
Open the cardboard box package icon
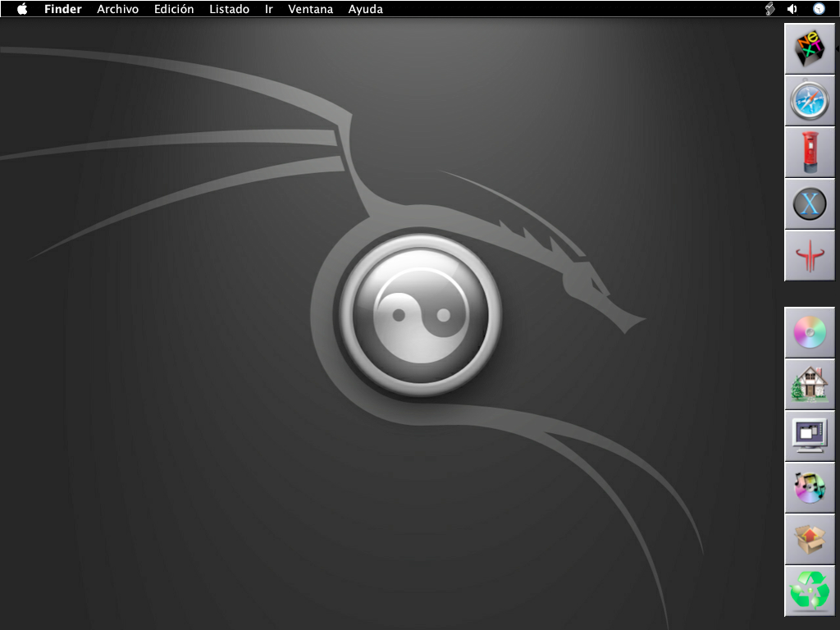tap(810, 539)
